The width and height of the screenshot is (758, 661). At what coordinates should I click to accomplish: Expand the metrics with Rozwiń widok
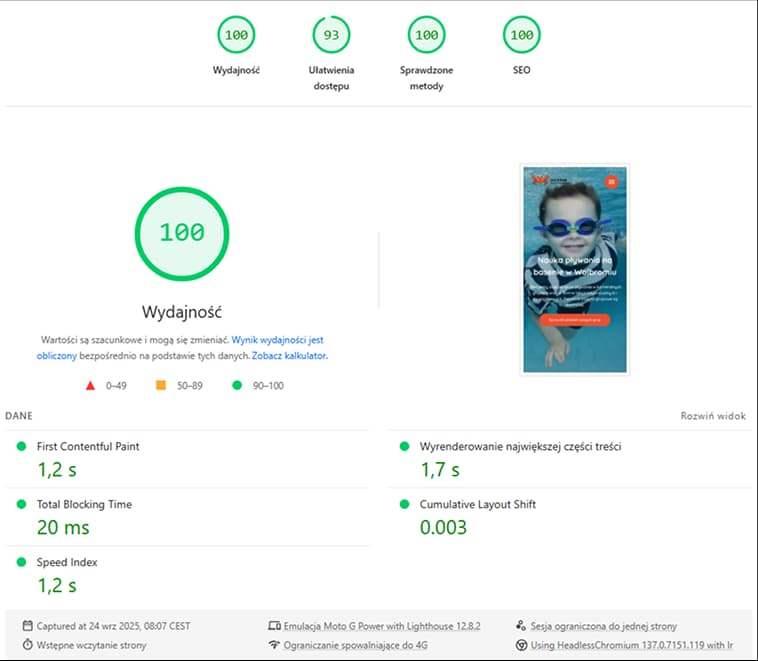click(x=713, y=415)
